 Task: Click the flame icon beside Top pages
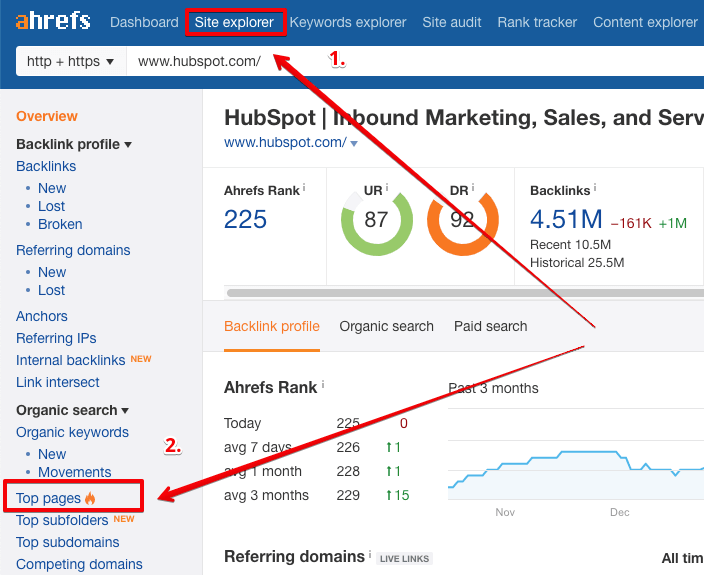click(x=90, y=498)
